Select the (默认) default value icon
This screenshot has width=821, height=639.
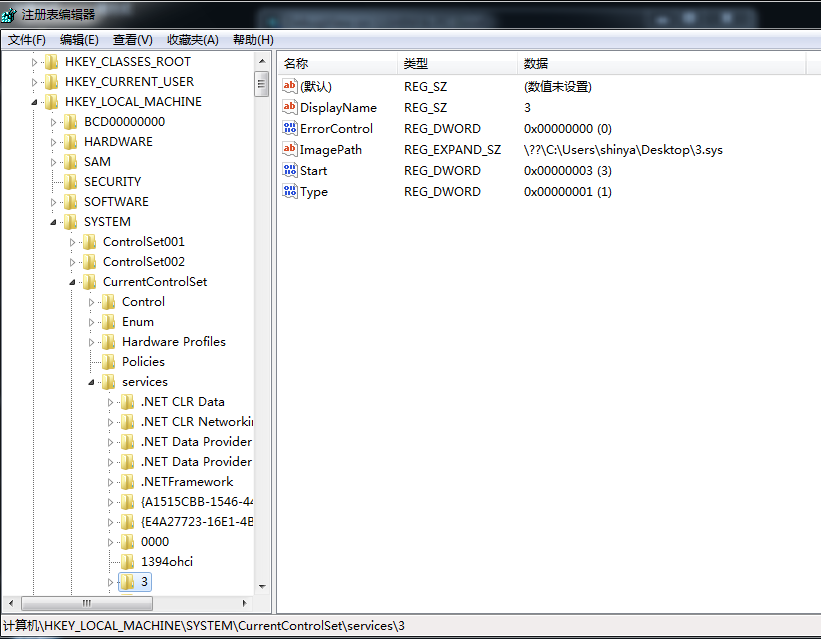[x=290, y=87]
